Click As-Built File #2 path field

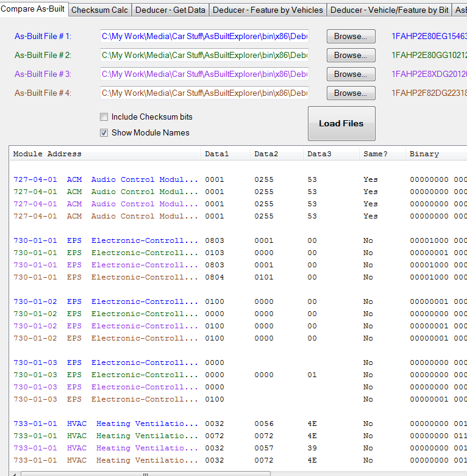(x=204, y=56)
